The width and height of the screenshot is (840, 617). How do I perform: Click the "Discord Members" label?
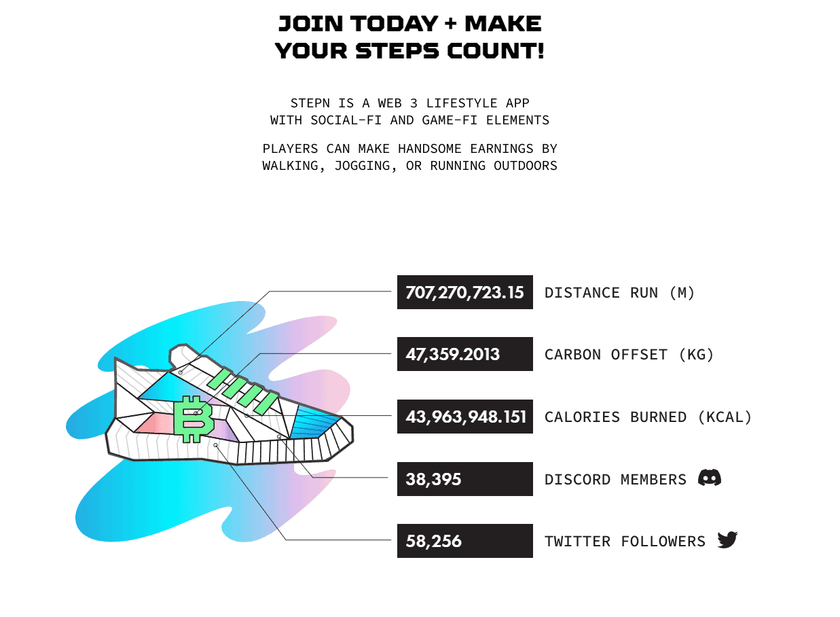coord(615,480)
